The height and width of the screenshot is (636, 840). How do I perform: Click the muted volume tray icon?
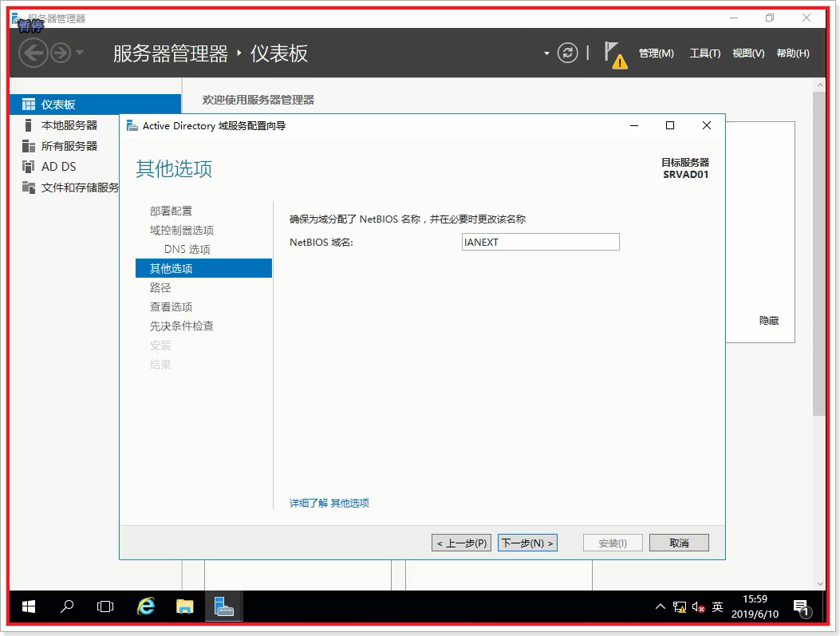698,607
